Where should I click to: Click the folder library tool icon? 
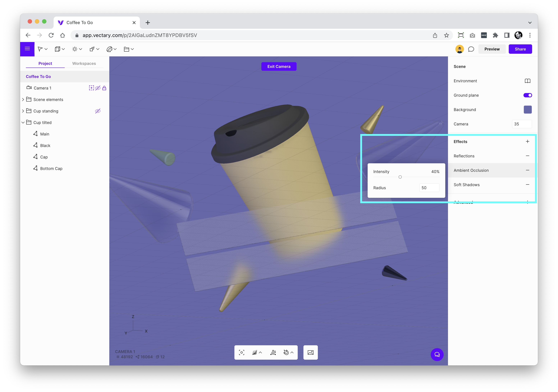tap(126, 49)
